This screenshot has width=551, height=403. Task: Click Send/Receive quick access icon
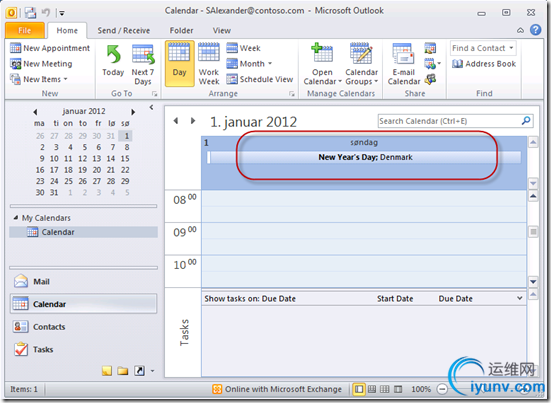[x=30, y=13]
